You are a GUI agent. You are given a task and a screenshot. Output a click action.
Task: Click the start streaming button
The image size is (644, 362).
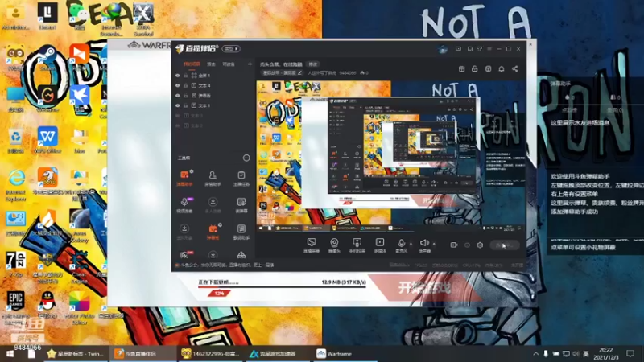pyautogui.click(x=505, y=245)
